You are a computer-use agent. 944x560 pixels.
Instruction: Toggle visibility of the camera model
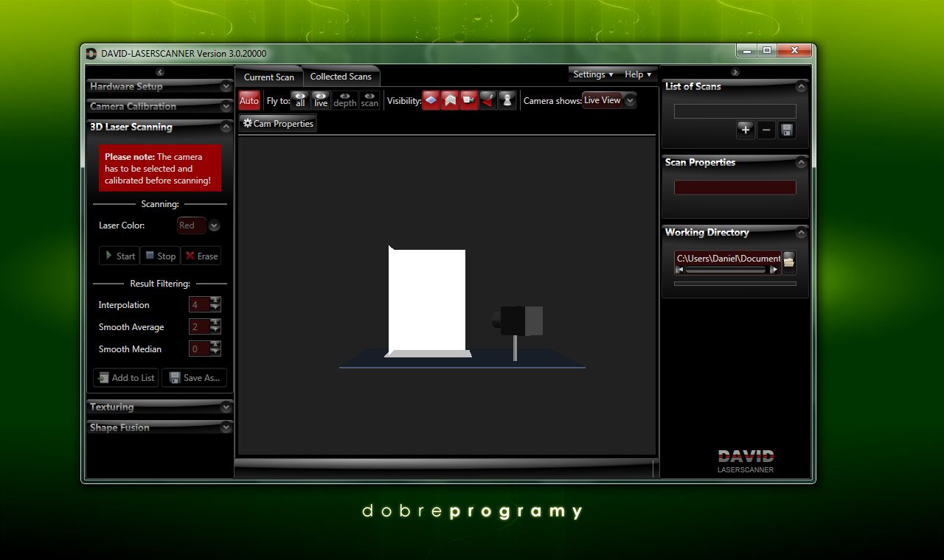[469, 100]
